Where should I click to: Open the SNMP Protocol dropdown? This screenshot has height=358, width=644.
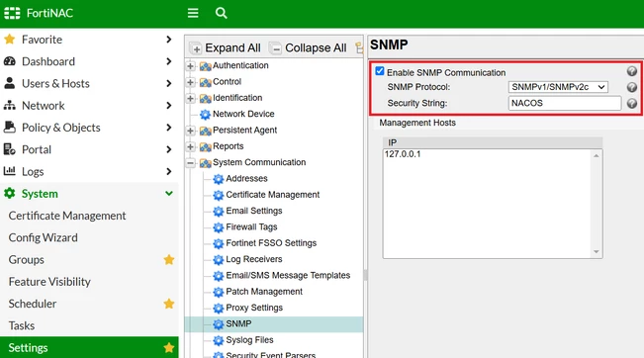click(558, 87)
